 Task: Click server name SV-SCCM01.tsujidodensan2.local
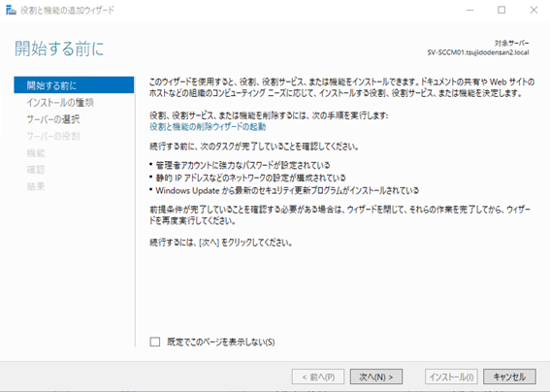click(478, 52)
